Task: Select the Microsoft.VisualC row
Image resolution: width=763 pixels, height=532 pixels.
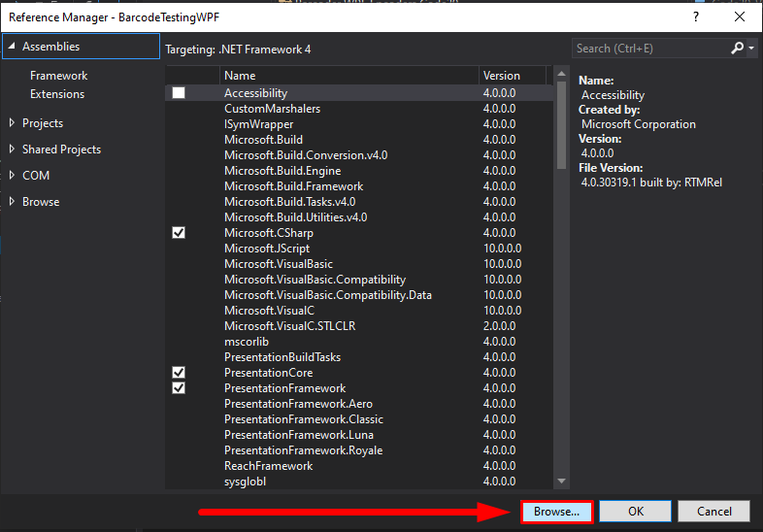Action: pyautogui.click(x=359, y=311)
